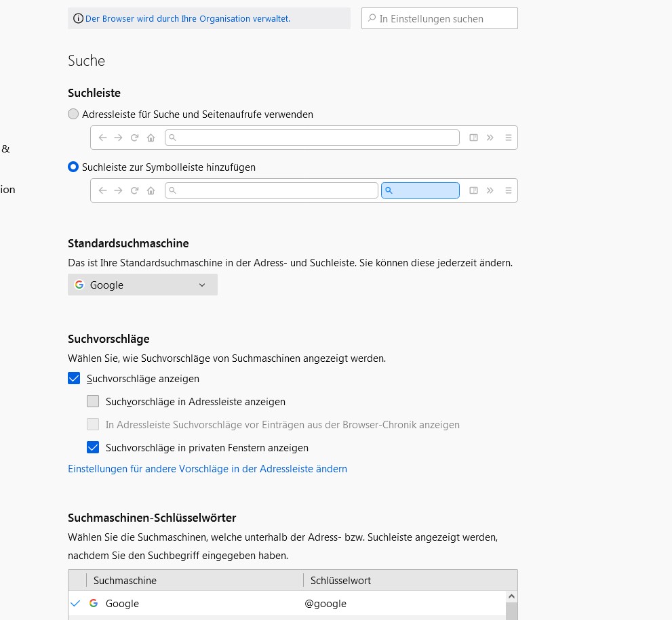Click the "In Einstellungen suchen" search field

(444, 19)
